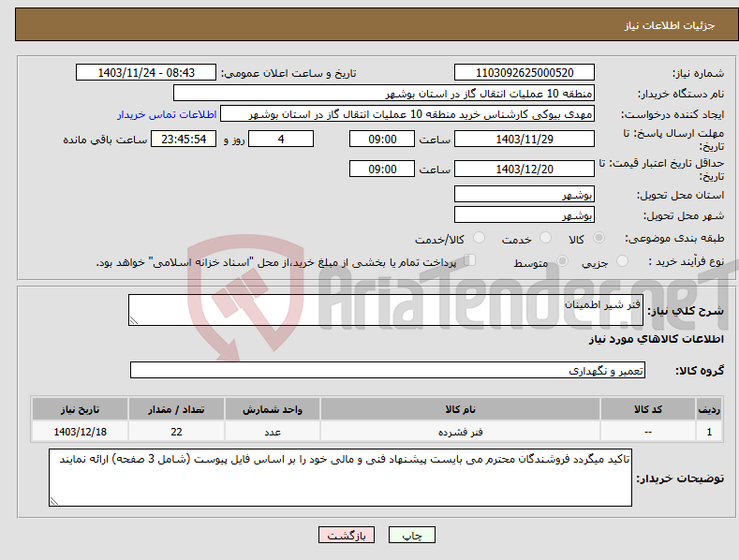Viewport: 739px width, 560px height.
Task: Select the متوسط purchase type radio
Action: (x=562, y=260)
